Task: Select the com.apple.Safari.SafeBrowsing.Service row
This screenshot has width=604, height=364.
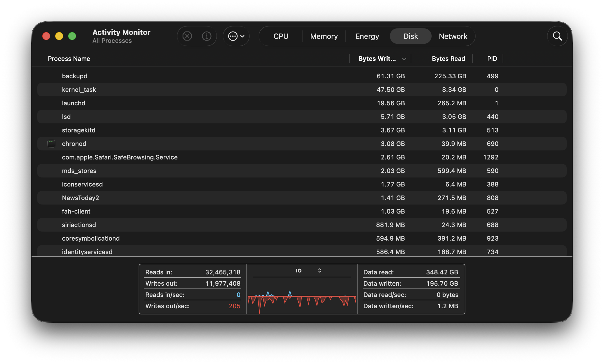Action: [302, 157]
